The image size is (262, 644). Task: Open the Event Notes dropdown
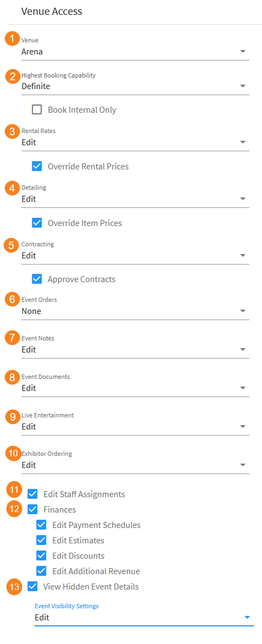(135, 350)
